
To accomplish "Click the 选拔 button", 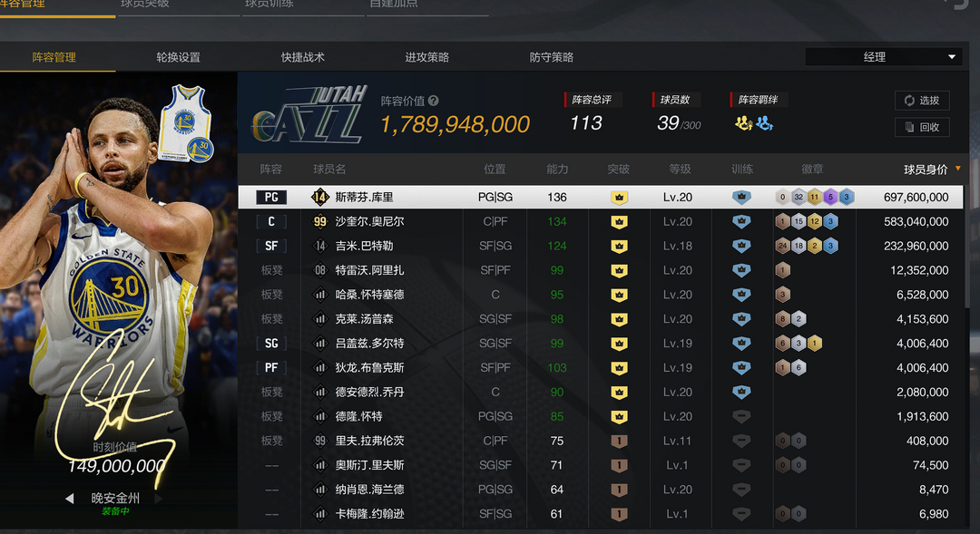I will [x=922, y=101].
